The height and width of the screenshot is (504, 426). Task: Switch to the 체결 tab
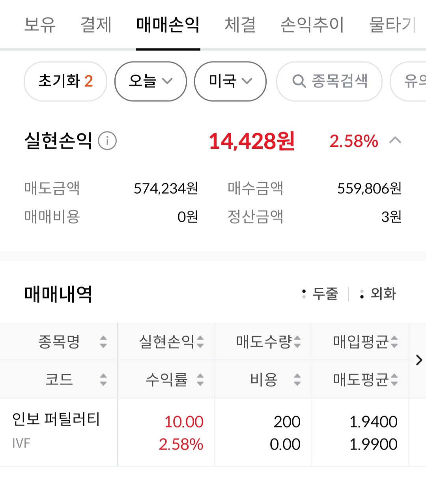click(240, 24)
